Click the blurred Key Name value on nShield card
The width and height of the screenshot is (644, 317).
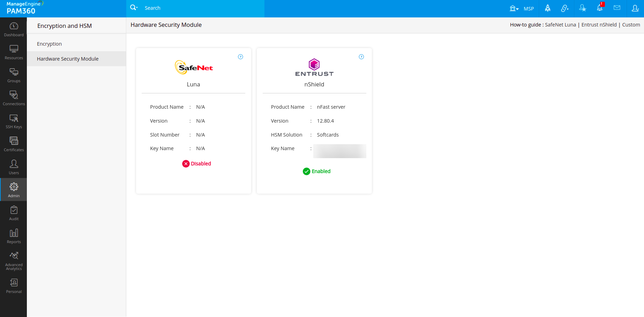click(x=340, y=151)
